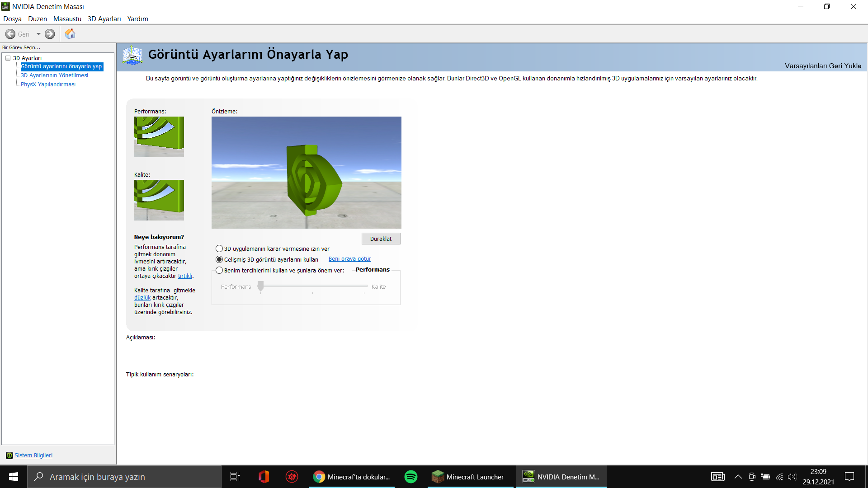Open Spotify from the taskbar
The height and width of the screenshot is (488, 868).
point(410,477)
